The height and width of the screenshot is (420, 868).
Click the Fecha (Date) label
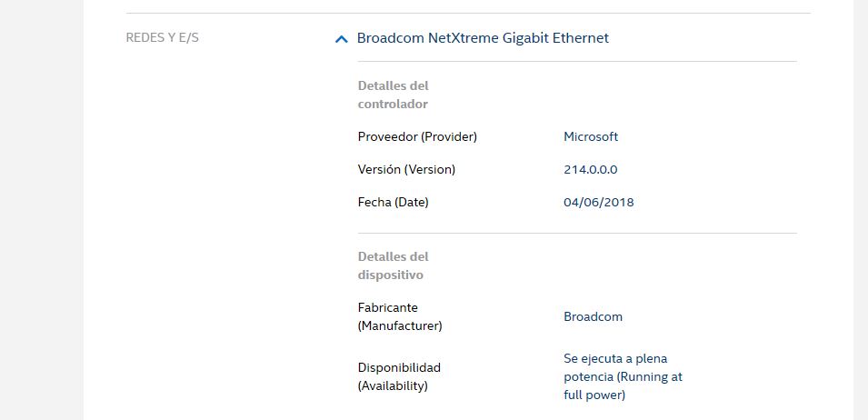pos(393,202)
